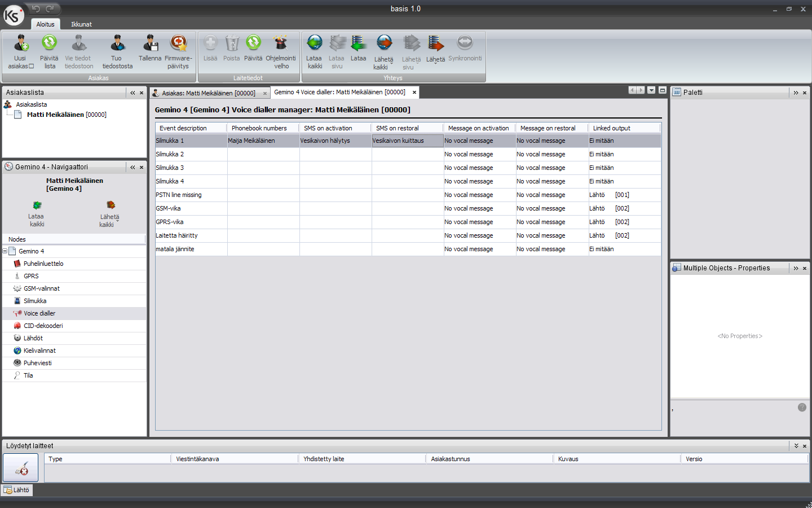Open the Ohjelmointi velho wizard
The image size is (812, 508).
coord(281,52)
